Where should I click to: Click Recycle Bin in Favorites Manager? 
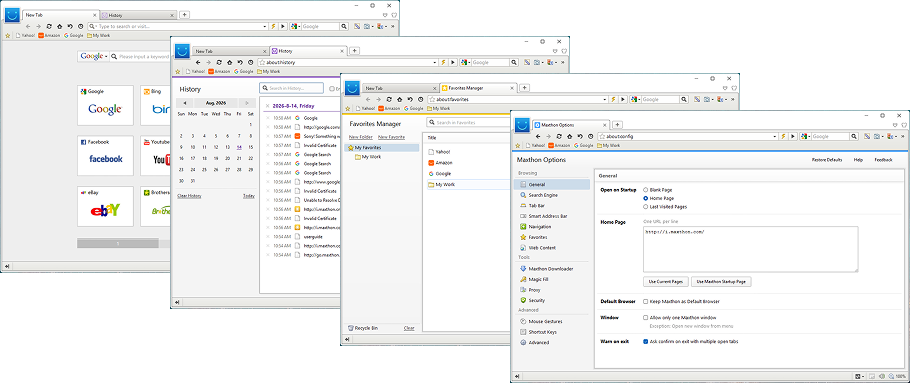click(x=363, y=328)
